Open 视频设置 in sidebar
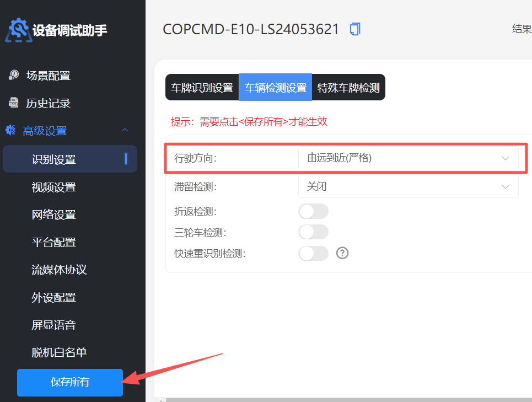Image resolution: width=532 pixels, height=402 pixels. coord(54,187)
